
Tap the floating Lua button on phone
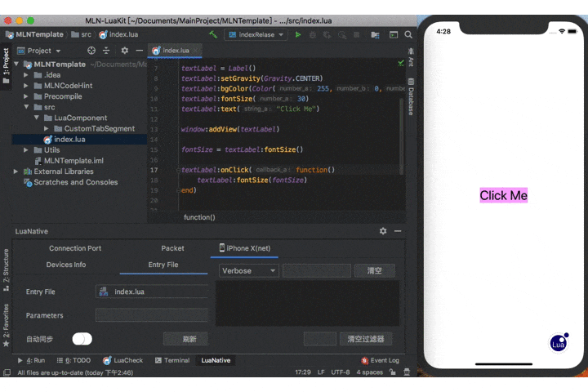pyautogui.click(x=559, y=343)
